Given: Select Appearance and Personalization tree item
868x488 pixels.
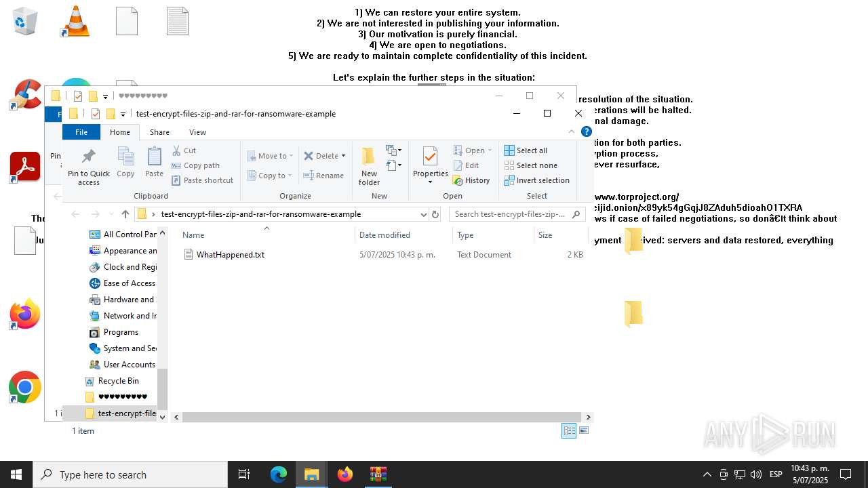Looking at the screenshot, I should pyautogui.click(x=123, y=251).
